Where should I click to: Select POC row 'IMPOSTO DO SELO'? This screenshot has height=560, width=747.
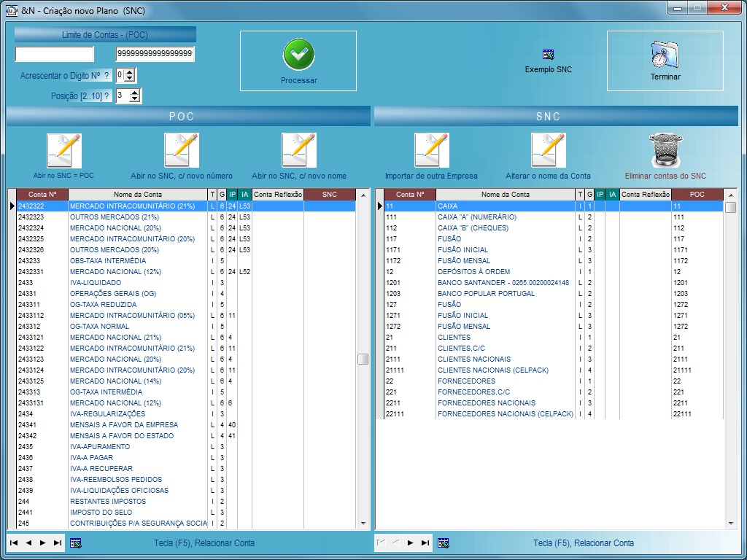186,513
